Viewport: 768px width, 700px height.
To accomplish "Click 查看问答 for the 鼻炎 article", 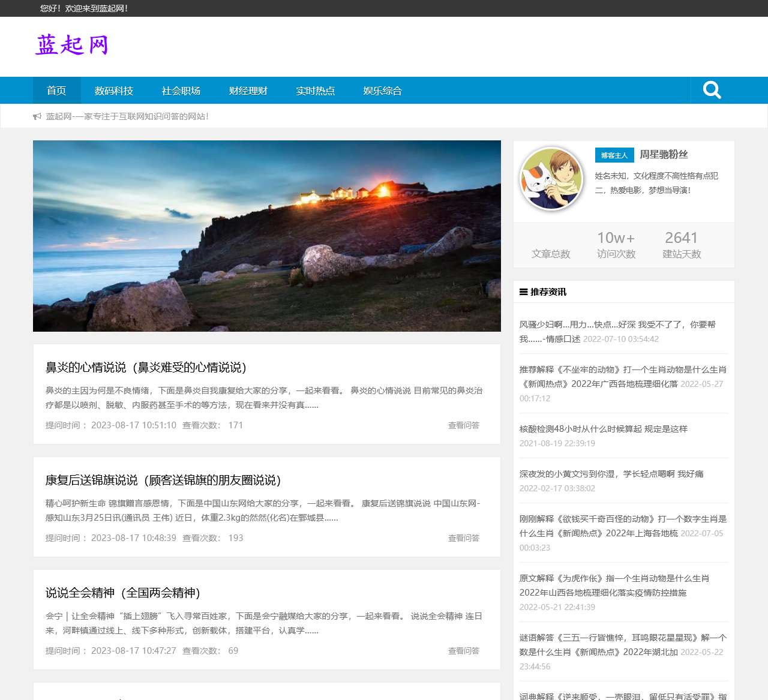I will pyautogui.click(x=464, y=425).
